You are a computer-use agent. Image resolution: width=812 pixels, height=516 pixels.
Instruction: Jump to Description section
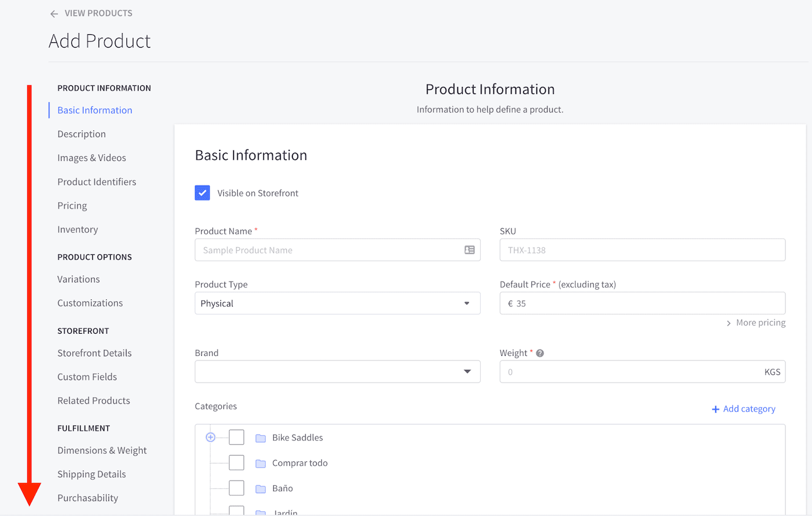82,134
